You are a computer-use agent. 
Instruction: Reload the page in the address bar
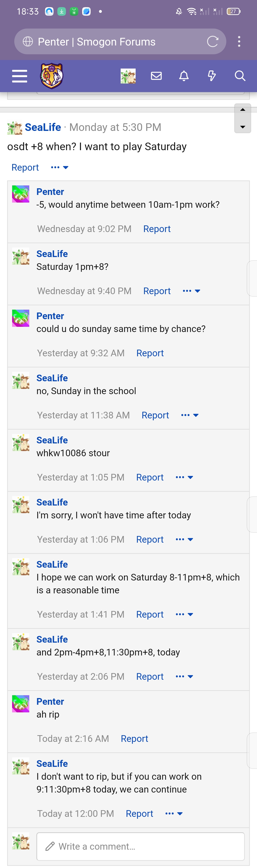pos(213,41)
